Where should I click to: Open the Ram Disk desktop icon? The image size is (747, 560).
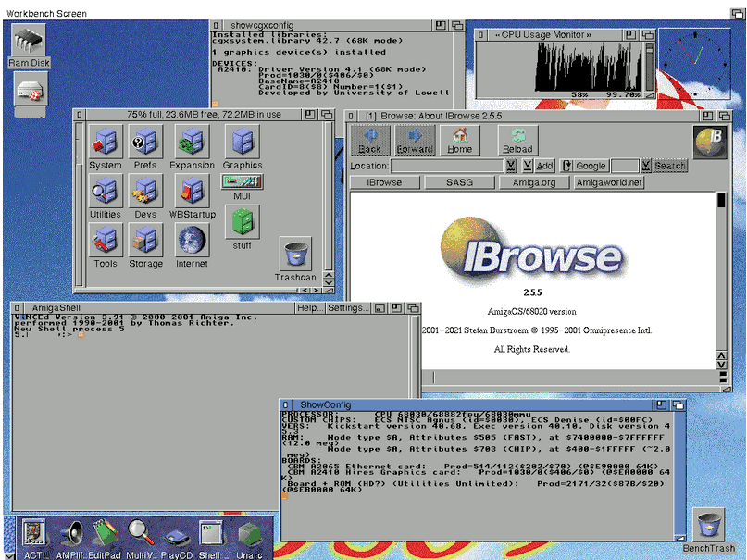pos(30,43)
